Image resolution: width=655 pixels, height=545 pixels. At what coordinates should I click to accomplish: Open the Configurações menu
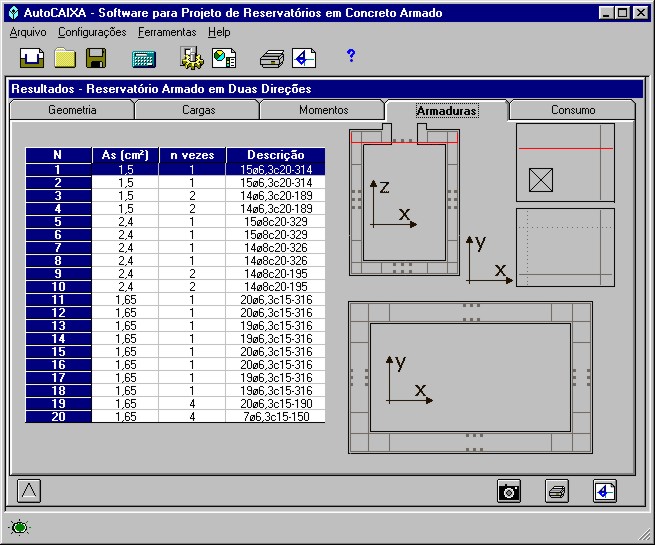click(92, 32)
